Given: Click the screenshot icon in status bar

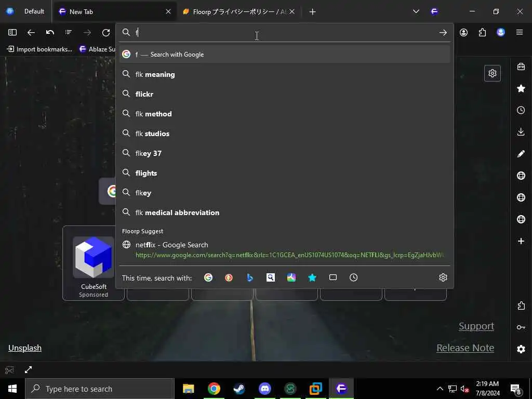Looking at the screenshot, I should click(9, 369).
